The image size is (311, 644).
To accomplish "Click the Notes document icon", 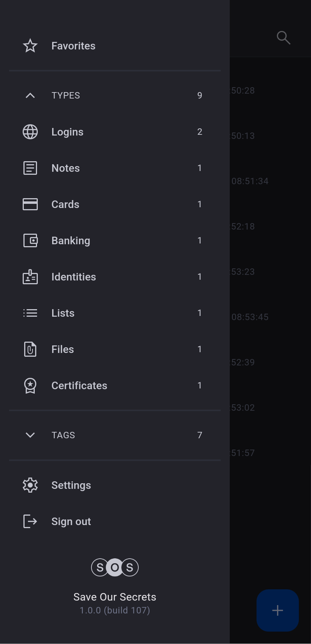I will [30, 168].
